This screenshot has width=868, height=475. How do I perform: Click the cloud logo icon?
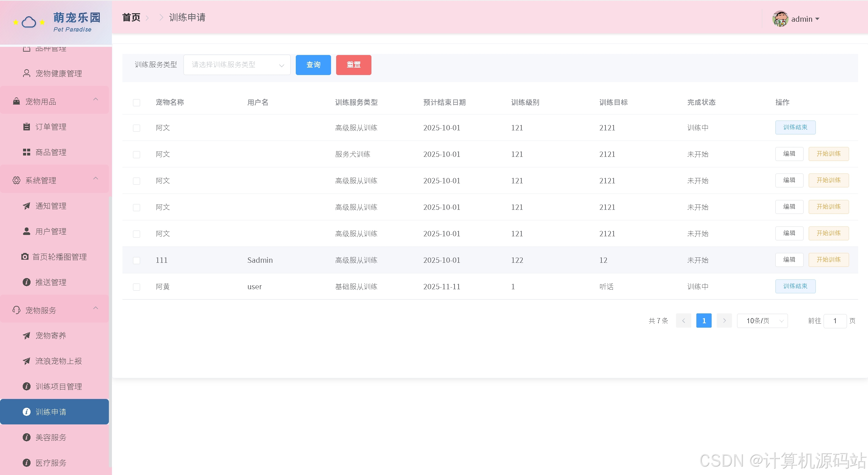(29, 22)
